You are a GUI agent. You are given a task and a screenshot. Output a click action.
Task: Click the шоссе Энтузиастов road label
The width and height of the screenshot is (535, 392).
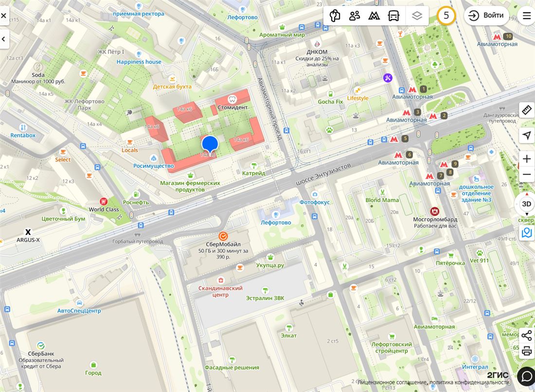coord(323,174)
